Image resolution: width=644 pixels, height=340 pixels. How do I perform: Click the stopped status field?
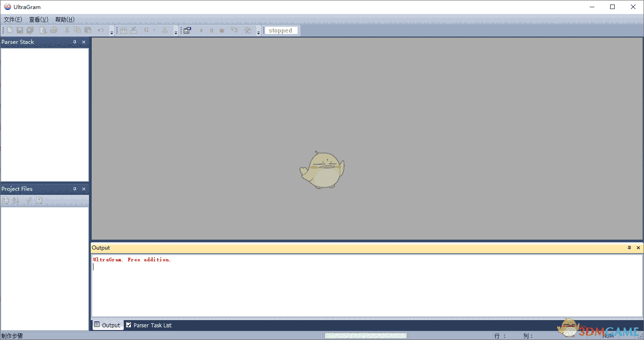[x=280, y=31]
